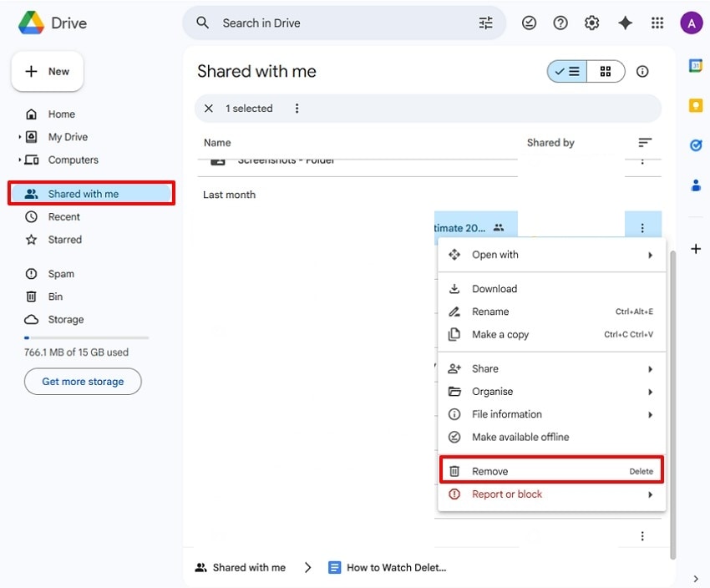This screenshot has height=588, width=710.
Task: Expand the Computers tree
Action: 20,160
